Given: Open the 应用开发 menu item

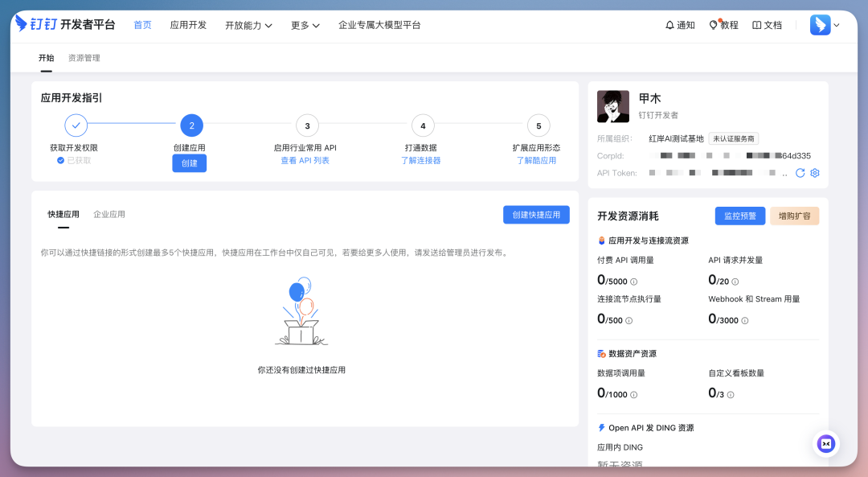Looking at the screenshot, I should (x=187, y=25).
